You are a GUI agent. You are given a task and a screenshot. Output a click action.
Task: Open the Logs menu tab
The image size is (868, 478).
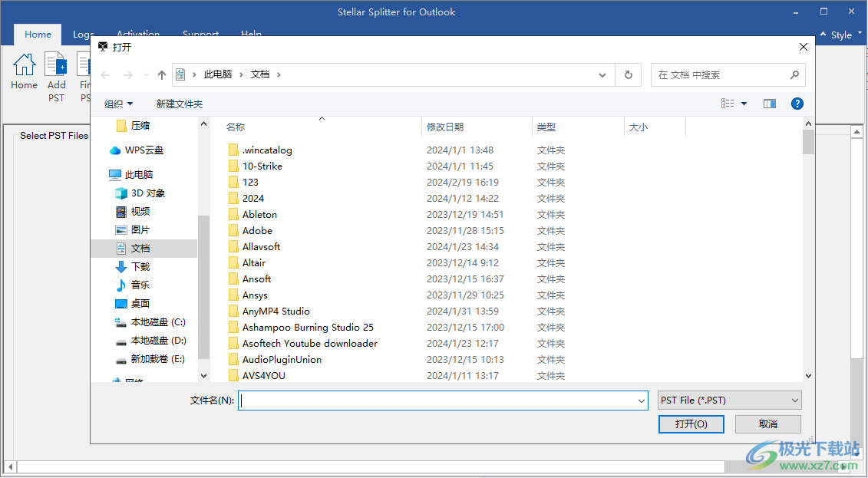pyautogui.click(x=84, y=34)
